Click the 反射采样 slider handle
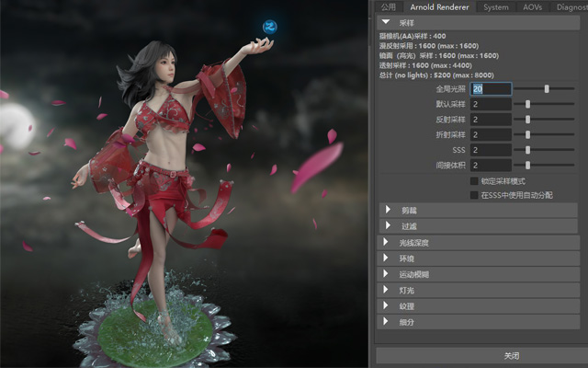This screenshot has width=588, height=368. point(527,120)
